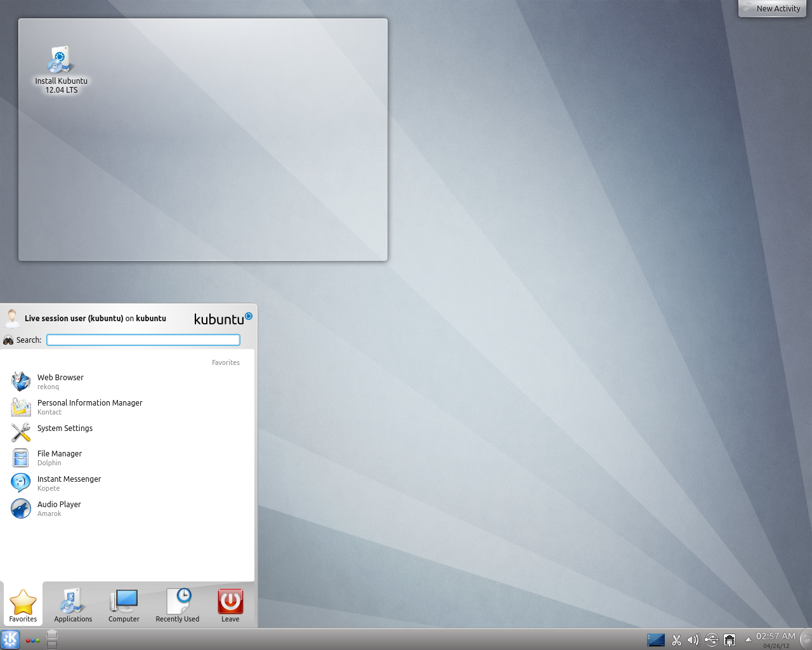
Task: Switch to the first virtual desktop in the pager
Action: (52, 634)
